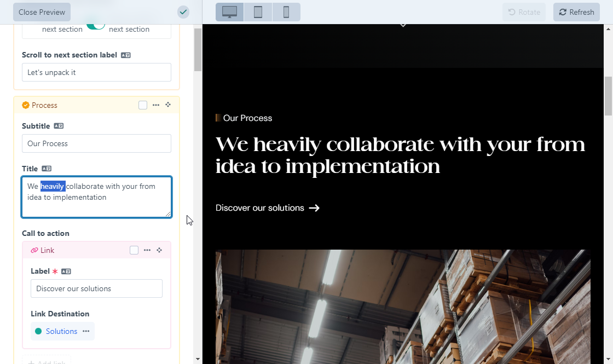Collapse the Process block by its header title

tap(44, 105)
